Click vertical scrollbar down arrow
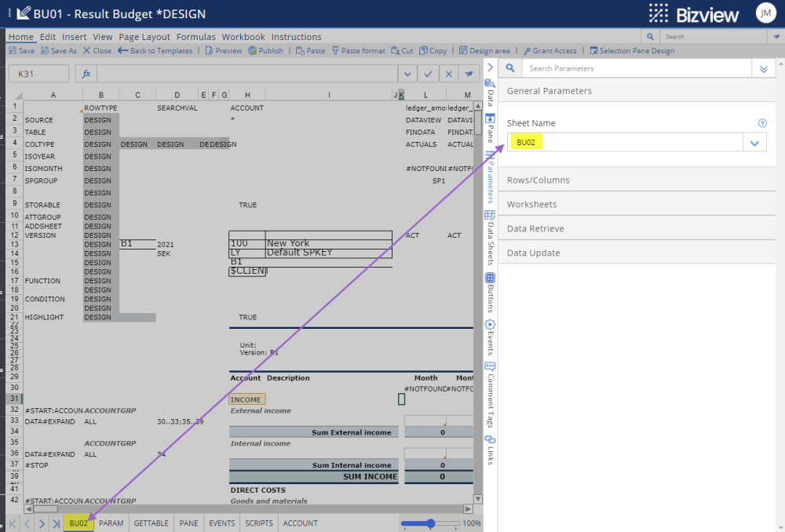Viewport: 785px width, 532px height. click(478, 498)
